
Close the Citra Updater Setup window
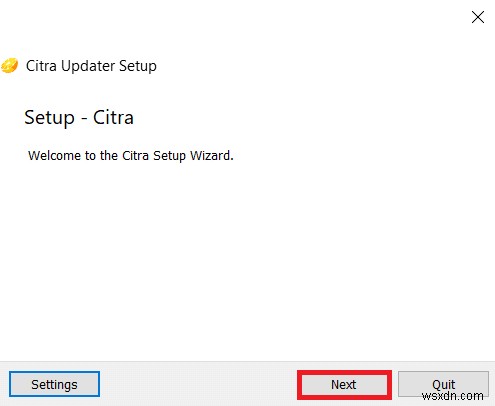point(478,17)
